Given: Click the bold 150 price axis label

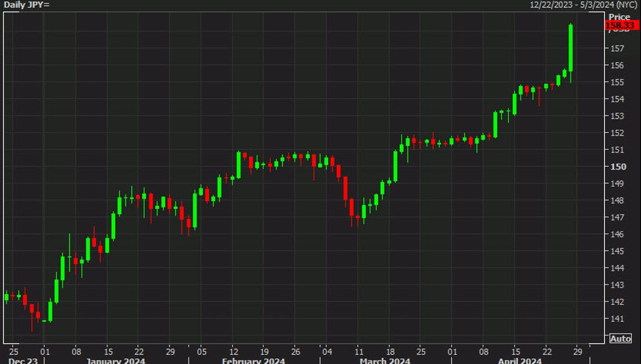Looking at the screenshot, I should [618, 167].
